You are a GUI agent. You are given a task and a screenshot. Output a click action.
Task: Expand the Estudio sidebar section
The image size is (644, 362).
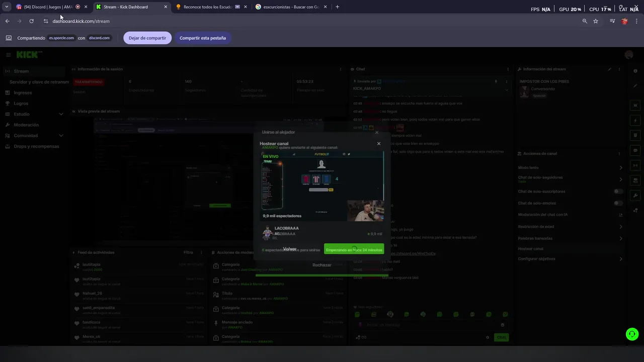(33, 114)
